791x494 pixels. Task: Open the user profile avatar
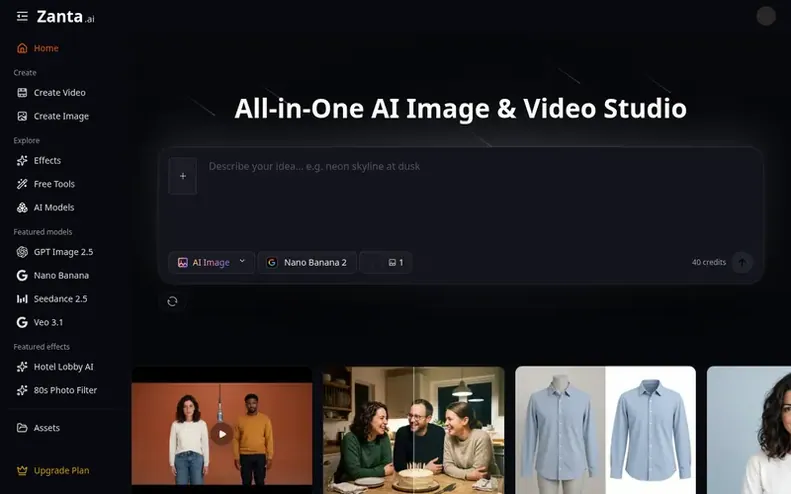[x=766, y=16]
